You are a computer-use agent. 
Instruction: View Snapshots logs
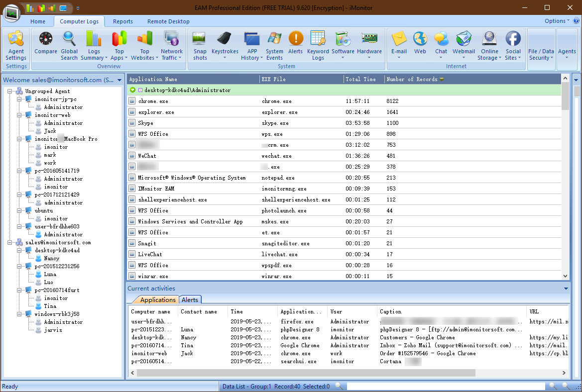point(200,46)
